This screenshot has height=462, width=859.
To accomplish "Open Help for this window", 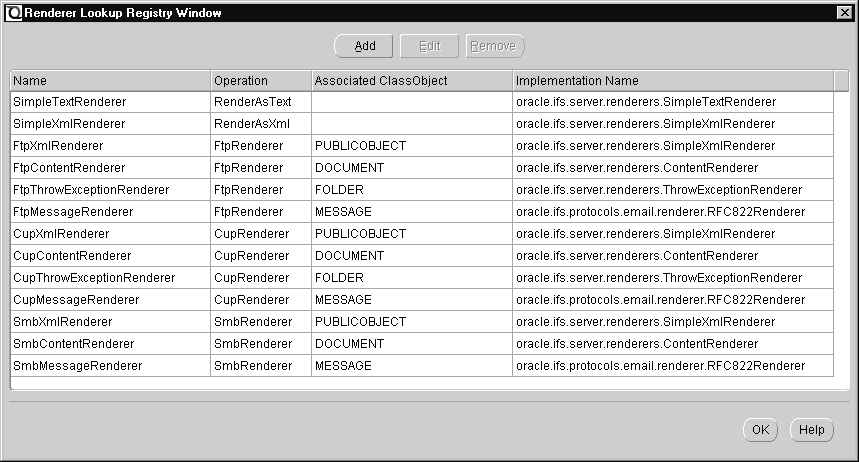I will (x=811, y=430).
